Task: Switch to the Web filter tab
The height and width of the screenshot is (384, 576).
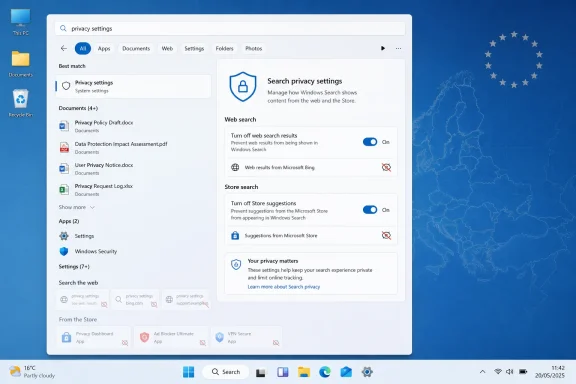Action: click(x=167, y=49)
